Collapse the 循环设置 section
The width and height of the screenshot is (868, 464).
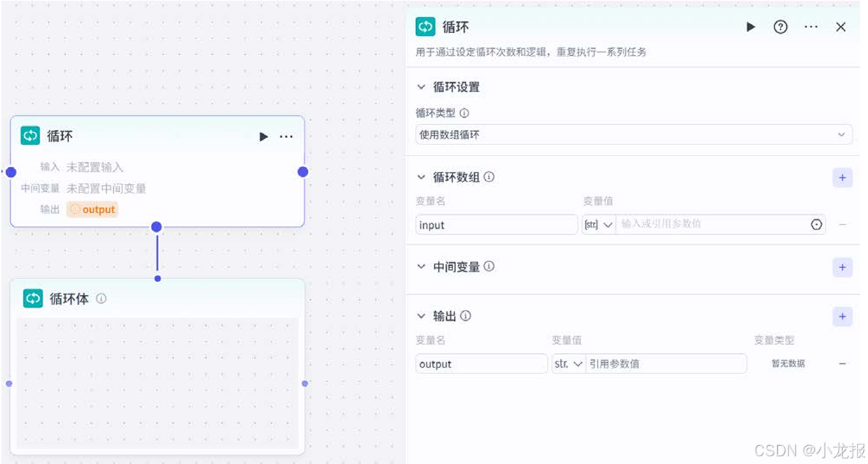click(x=420, y=87)
